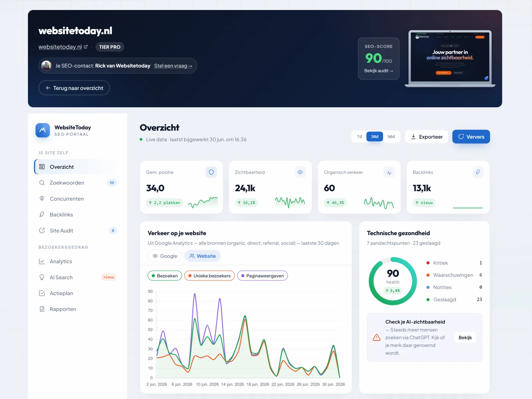Select the 30d time range
The image size is (532, 399).
click(375, 137)
